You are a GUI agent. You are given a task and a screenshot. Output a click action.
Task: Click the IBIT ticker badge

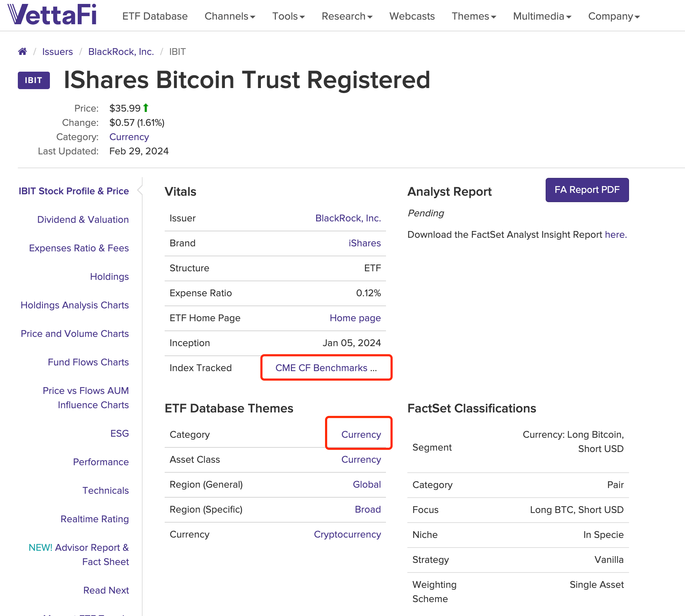[x=34, y=80]
